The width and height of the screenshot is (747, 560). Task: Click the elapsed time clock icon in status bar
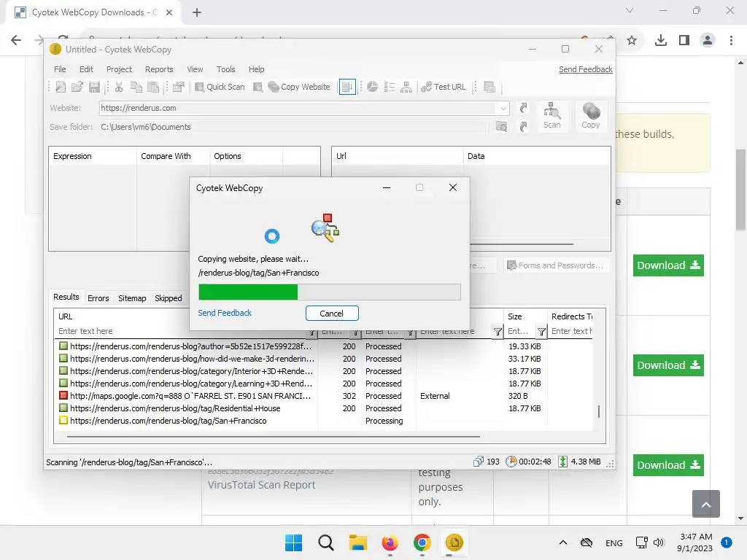511,462
